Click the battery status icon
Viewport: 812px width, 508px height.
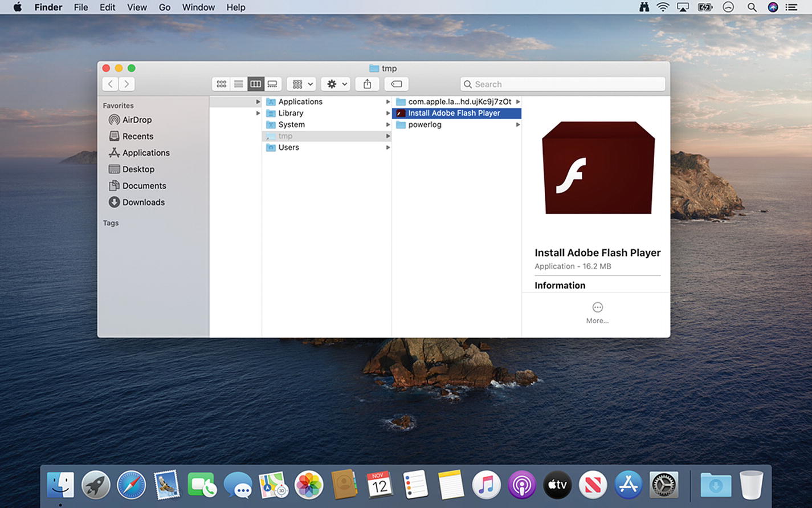pos(705,7)
